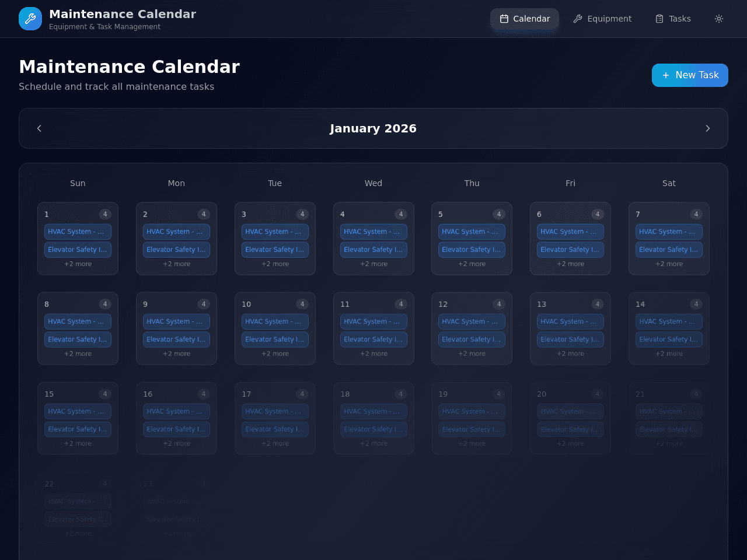Image resolution: width=747 pixels, height=560 pixels.
Task: Click the task count badge on day 4
Action: coord(401,214)
